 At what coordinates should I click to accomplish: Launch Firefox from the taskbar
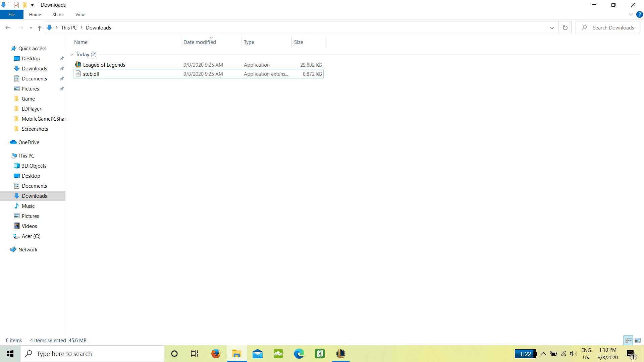tap(216, 354)
